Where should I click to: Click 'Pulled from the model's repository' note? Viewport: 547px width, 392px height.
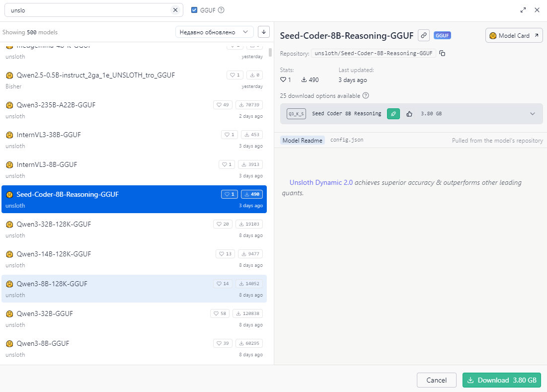tap(497, 141)
